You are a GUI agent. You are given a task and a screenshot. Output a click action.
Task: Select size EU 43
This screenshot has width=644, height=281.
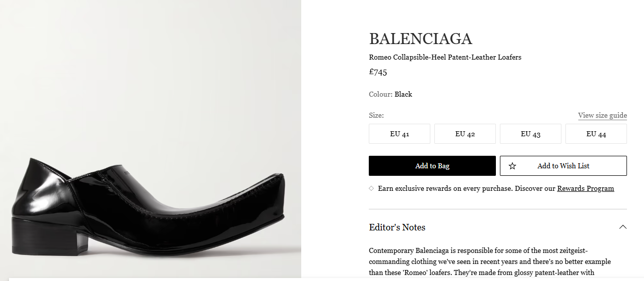tap(530, 134)
